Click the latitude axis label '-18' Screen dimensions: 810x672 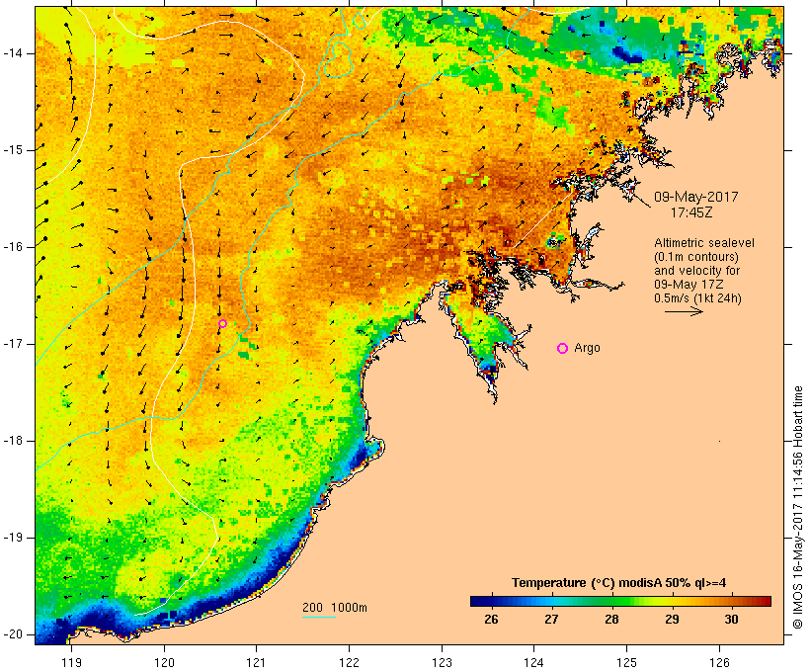pyautogui.click(x=13, y=441)
